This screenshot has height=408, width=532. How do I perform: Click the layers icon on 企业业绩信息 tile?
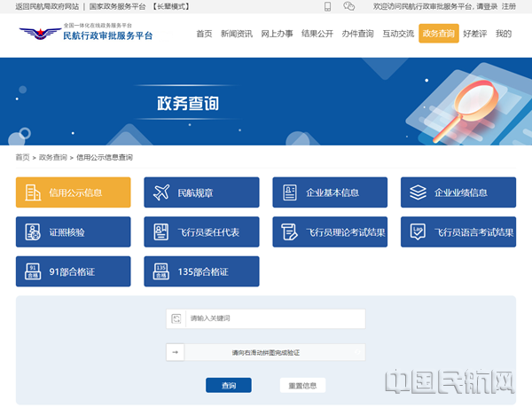pyautogui.click(x=418, y=192)
